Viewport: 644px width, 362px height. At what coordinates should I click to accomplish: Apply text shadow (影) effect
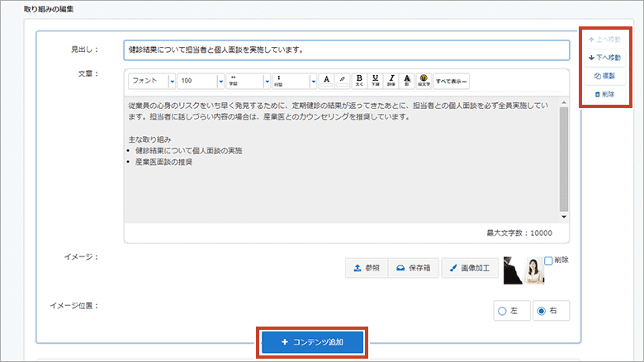pos(407,81)
